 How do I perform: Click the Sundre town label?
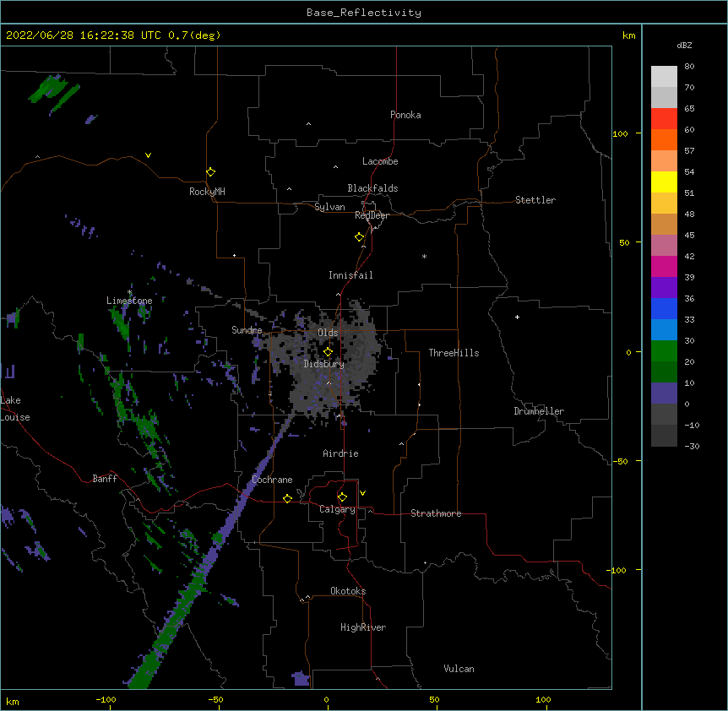point(247,330)
